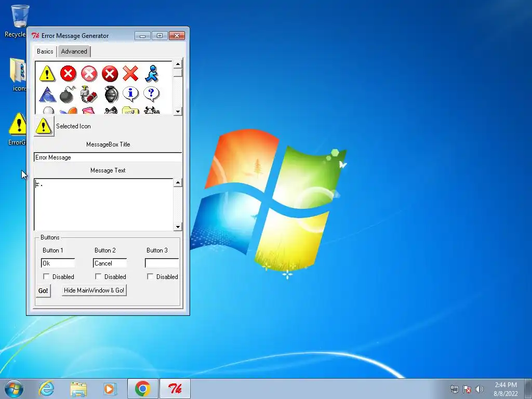This screenshot has height=399, width=532.
Task: Select the hand grenade icon
Action: (x=111, y=95)
